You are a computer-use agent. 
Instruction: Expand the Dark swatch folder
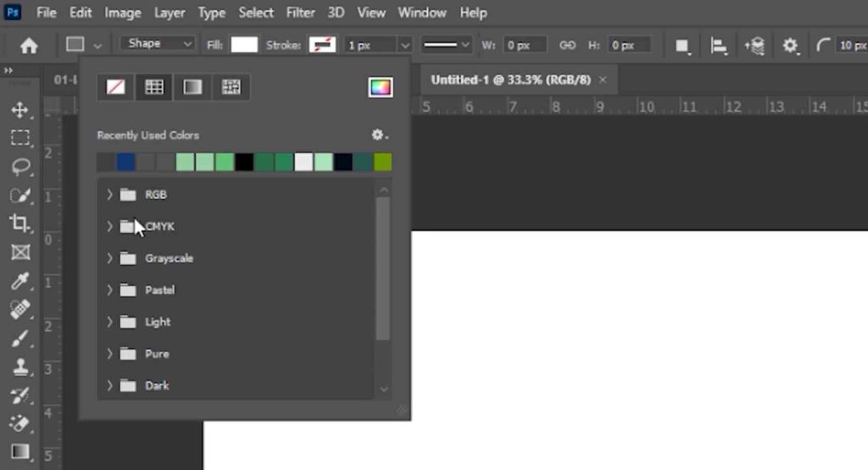coord(109,386)
